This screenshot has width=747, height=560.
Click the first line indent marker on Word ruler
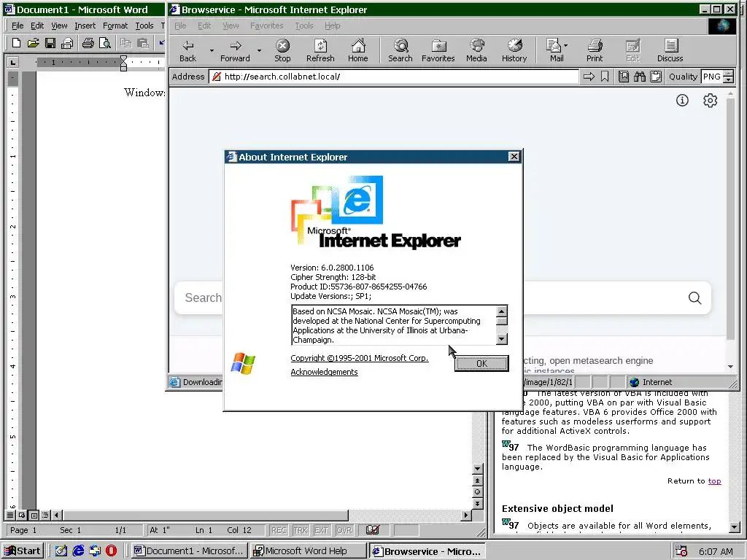point(124,58)
